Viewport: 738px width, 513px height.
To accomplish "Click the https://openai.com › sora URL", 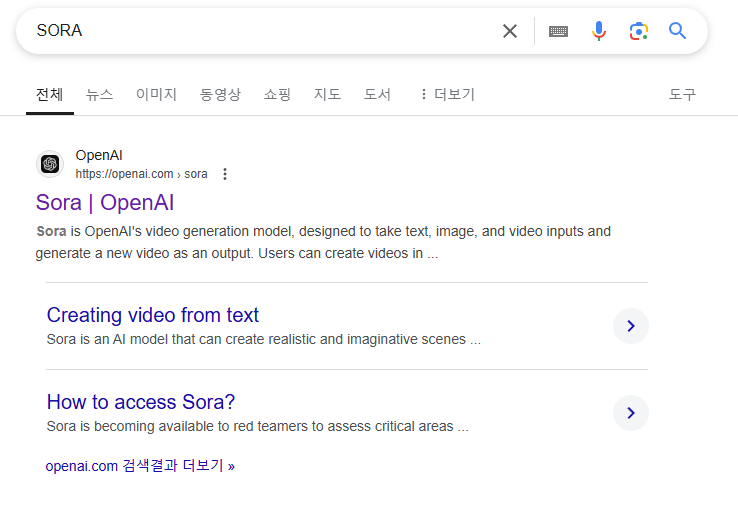I will 141,174.
